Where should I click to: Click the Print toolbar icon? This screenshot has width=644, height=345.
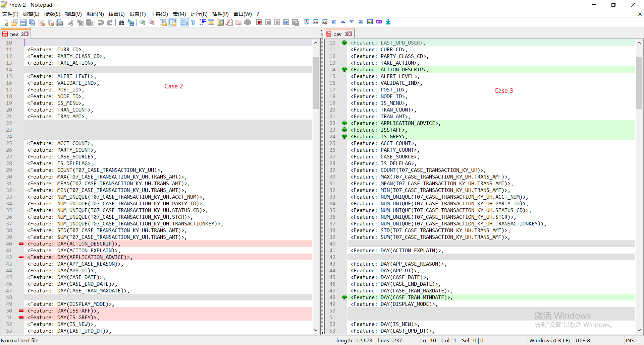pos(59,22)
